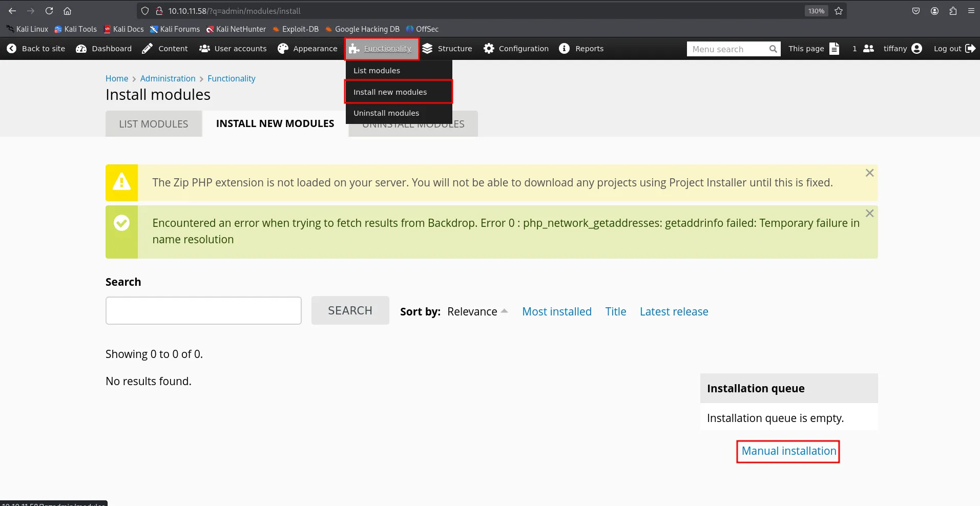Image resolution: width=980 pixels, height=506 pixels.
Task: Open the Structure admin menu
Action: [x=447, y=49]
